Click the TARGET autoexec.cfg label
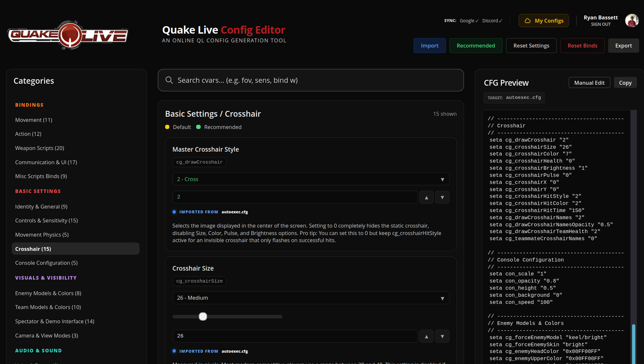Screen dimensions: 644x364 (x=514, y=98)
